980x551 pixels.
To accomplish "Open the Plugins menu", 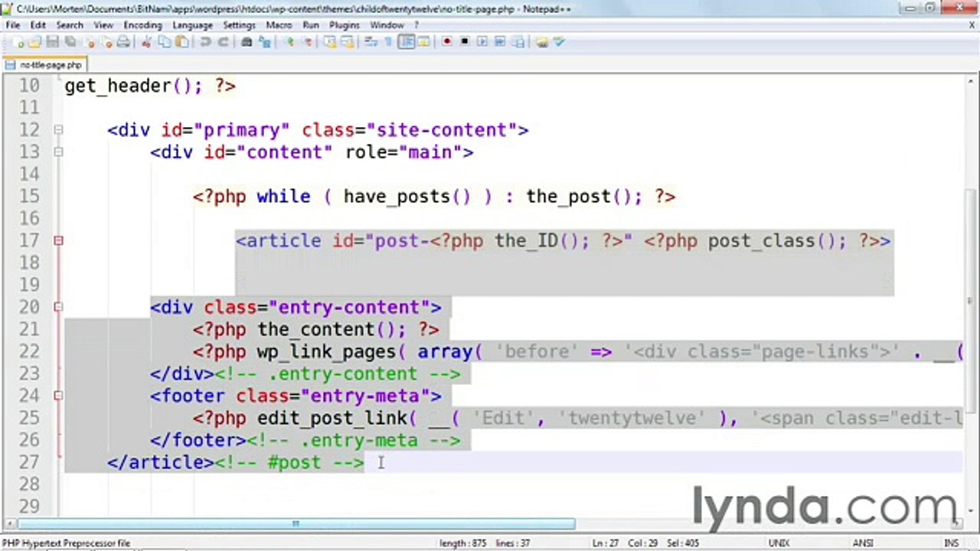I will [x=345, y=24].
